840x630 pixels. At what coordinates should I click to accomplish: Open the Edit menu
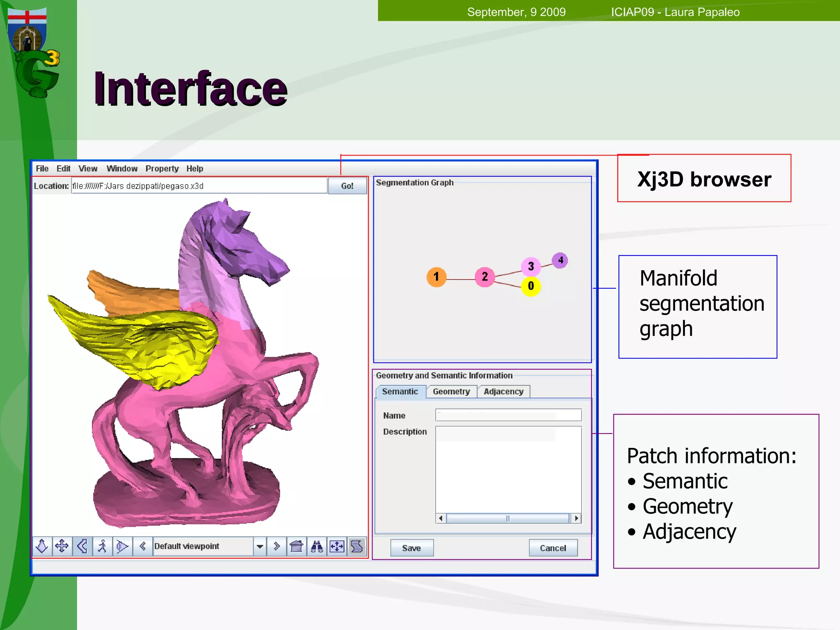pos(64,169)
